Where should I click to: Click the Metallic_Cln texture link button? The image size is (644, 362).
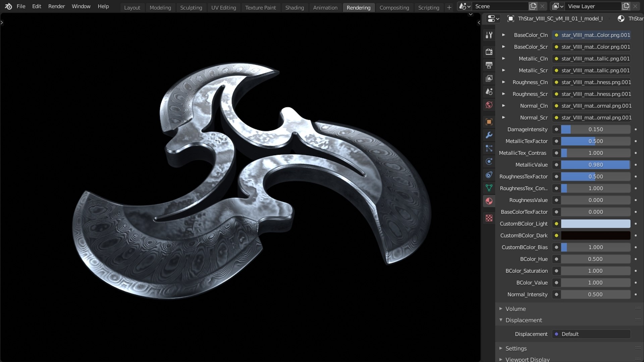pos(592,59)
